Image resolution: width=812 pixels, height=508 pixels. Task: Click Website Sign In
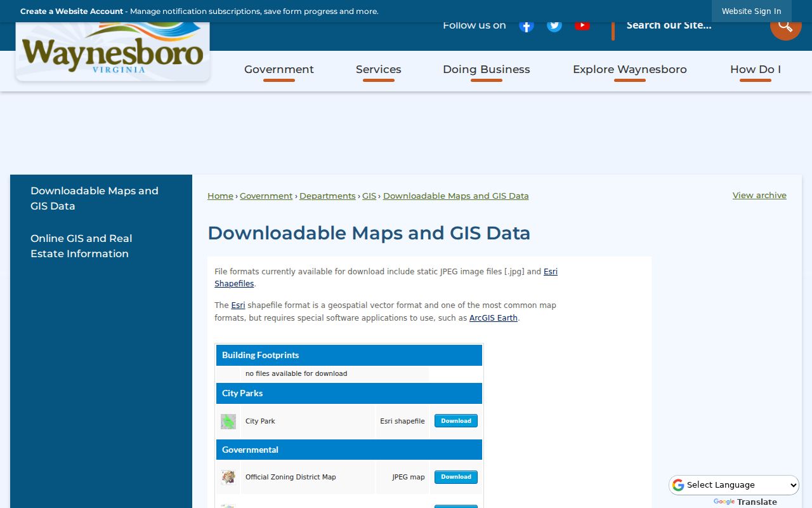point(751,11)
